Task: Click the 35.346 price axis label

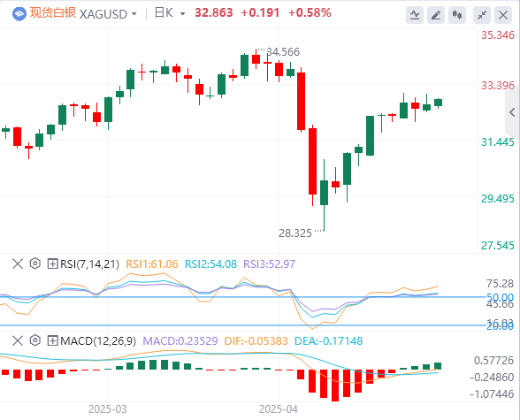Action: [498, 35]
